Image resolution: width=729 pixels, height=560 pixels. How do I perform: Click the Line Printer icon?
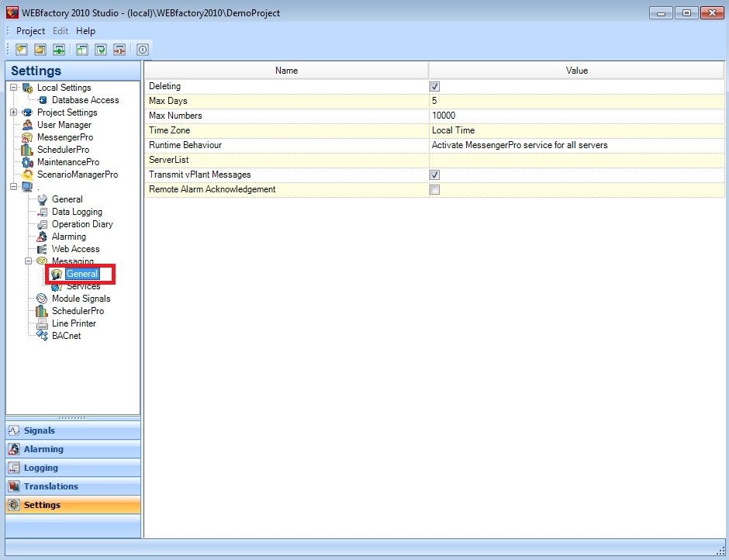[43, 323]
